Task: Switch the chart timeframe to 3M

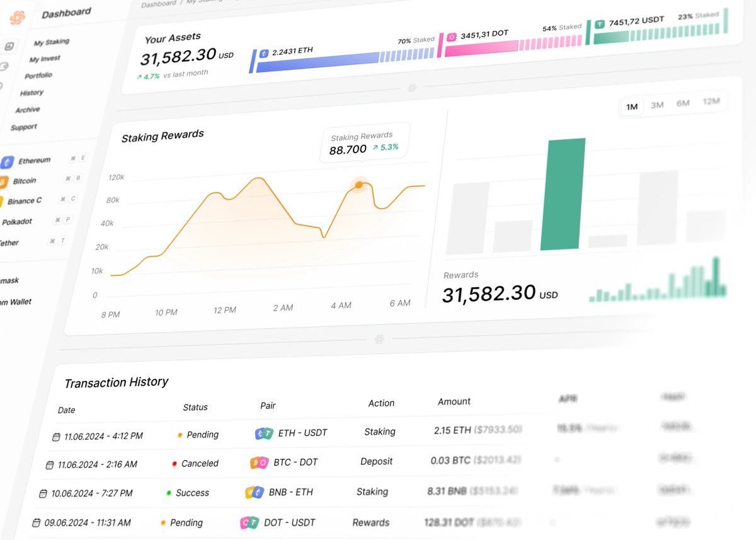Action: 658,105
